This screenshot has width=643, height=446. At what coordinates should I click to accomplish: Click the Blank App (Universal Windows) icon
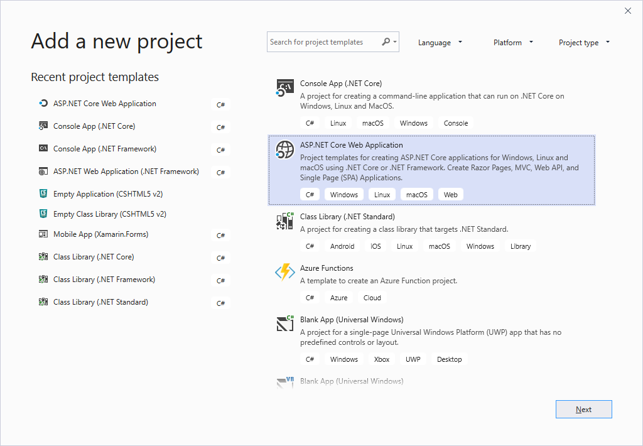(285, 325)
